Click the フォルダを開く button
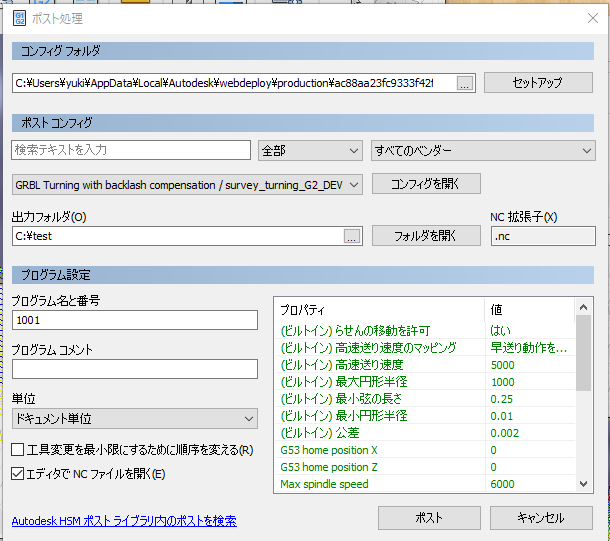The image size is (610, 541). (426, 236)
